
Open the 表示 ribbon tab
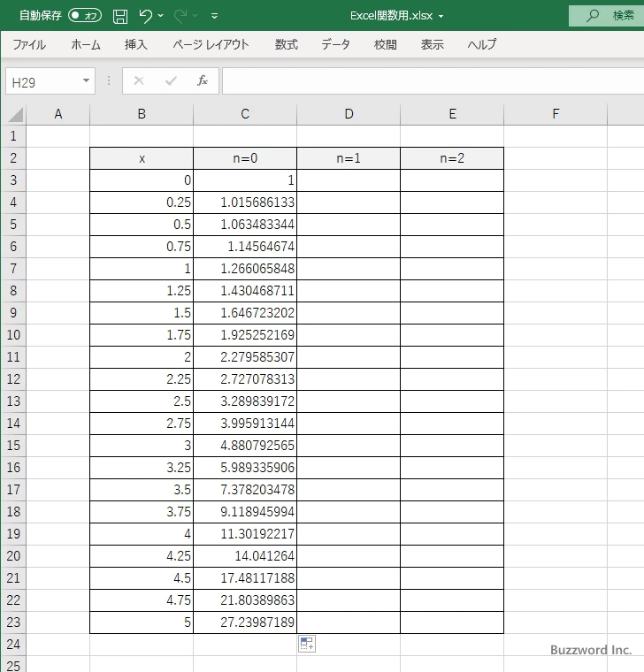pos(432,44)
